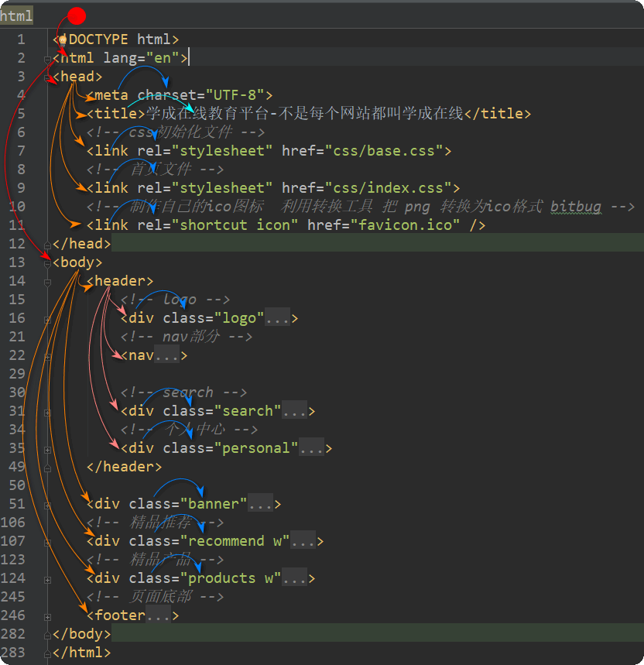Click line number 245 in the gutter
Screen dimensions: 644x665
pyautogui.click(x=13, y=597)
